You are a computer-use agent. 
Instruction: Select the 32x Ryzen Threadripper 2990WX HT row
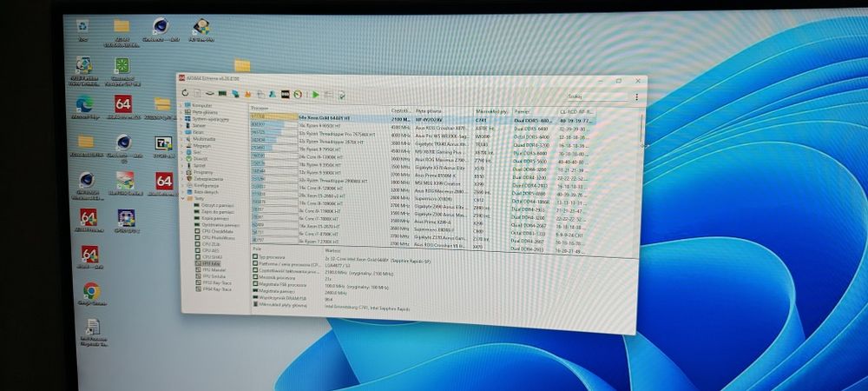(x=423, y=181)
